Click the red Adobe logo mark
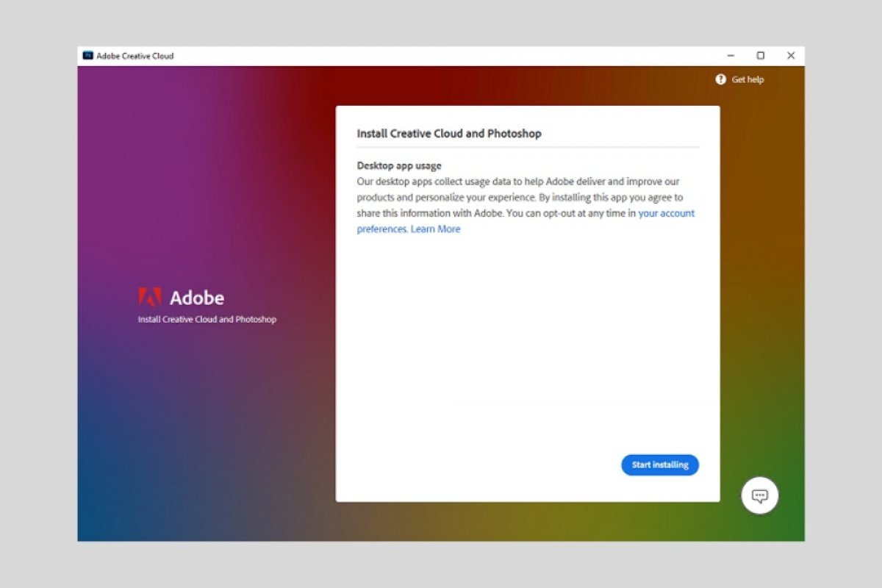Viewport: 882px width, 588px height. pos(150,297)
